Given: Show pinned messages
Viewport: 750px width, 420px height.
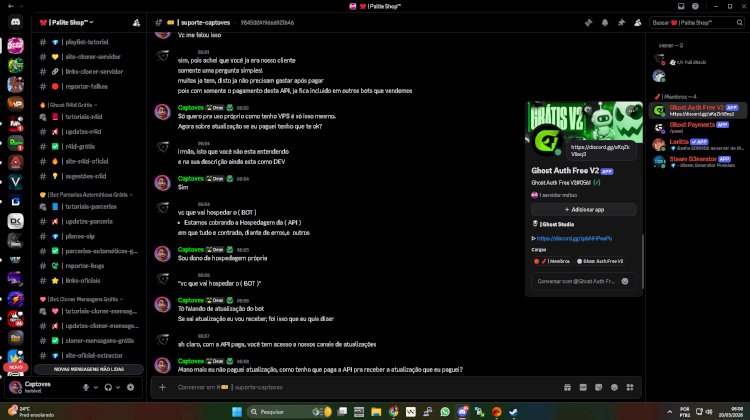Looking at the screenshot, I should [x=621, y=22].
